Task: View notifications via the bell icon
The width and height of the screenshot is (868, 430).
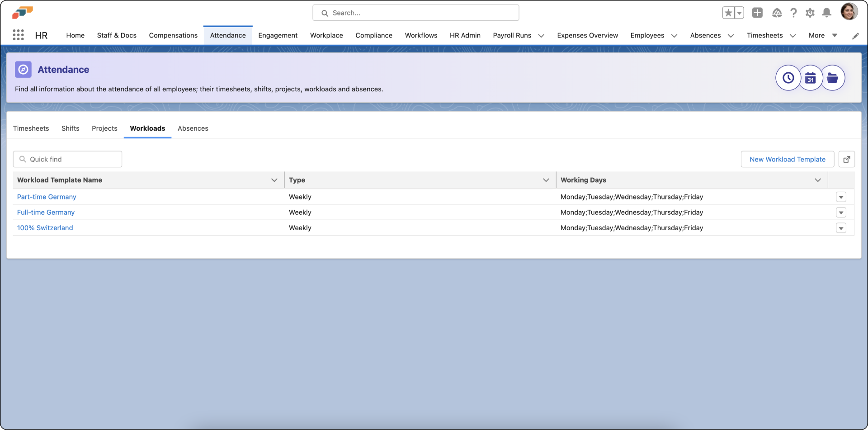Action: coord(826,13)
